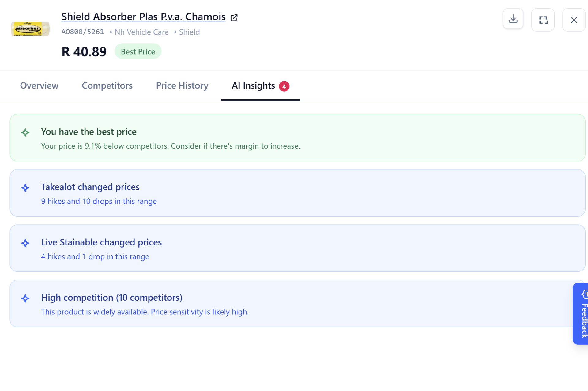588x391 pixels.
Task: Click sparkle icon on High competition card
Action: point(25,298)
